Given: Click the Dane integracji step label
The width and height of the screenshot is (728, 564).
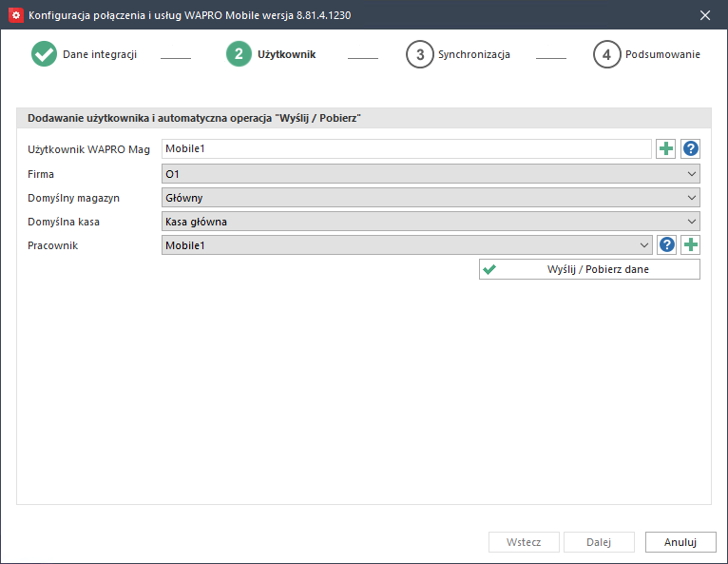Looking at the screenshot, I should (x=100, y=54).
